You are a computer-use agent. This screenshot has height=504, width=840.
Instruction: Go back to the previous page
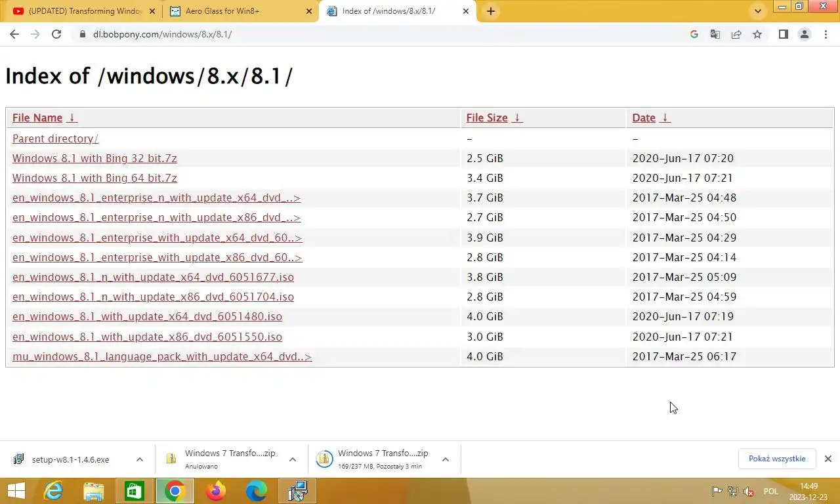click(x=14, y=34)
